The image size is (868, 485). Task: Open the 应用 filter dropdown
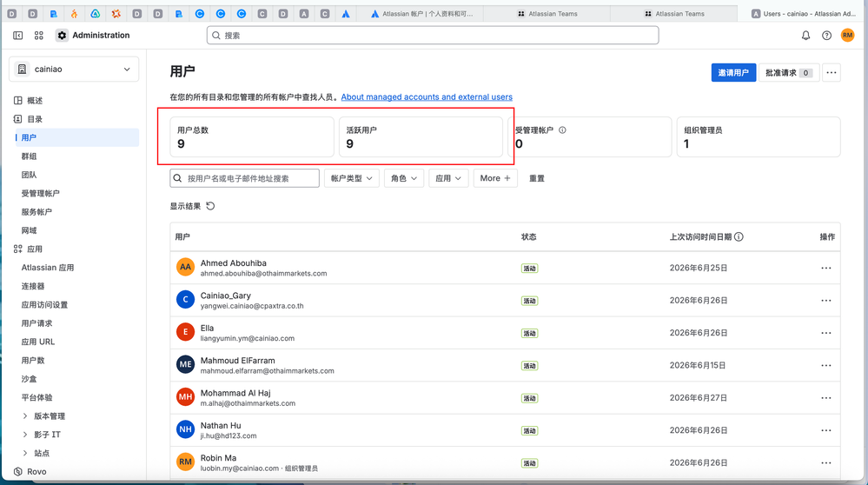448,178
